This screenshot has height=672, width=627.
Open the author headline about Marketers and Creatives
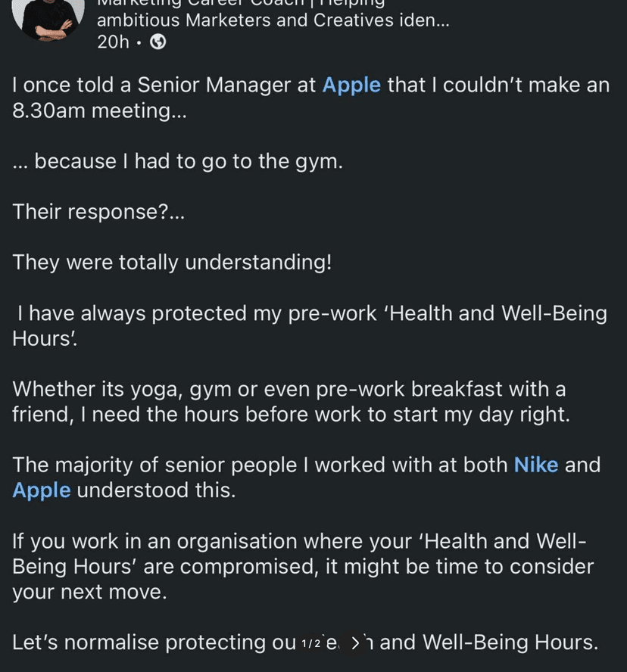273,20
